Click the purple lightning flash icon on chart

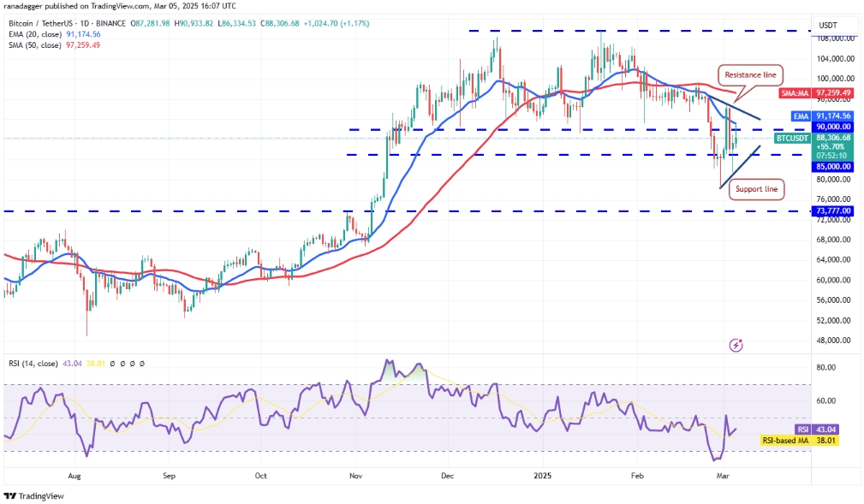click(x=736, y=346)
